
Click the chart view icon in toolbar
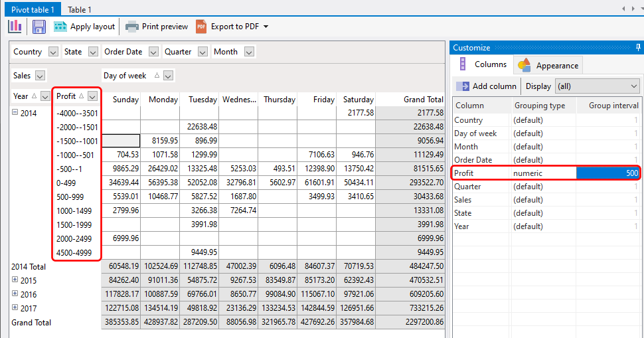(15, 27)
